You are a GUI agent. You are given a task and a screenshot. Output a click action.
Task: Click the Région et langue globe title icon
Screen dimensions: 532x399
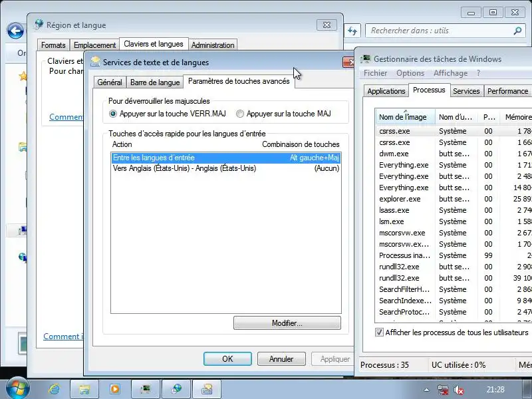[x=39, y=25]
